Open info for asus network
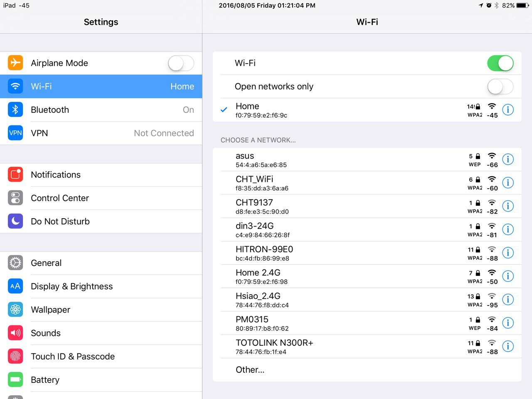 point(508,159)
